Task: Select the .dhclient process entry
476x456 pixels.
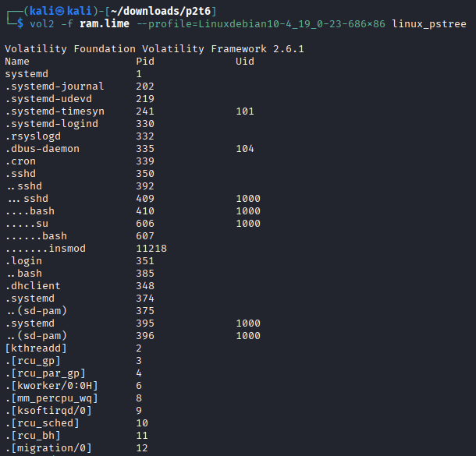Action: coord(33,285)
